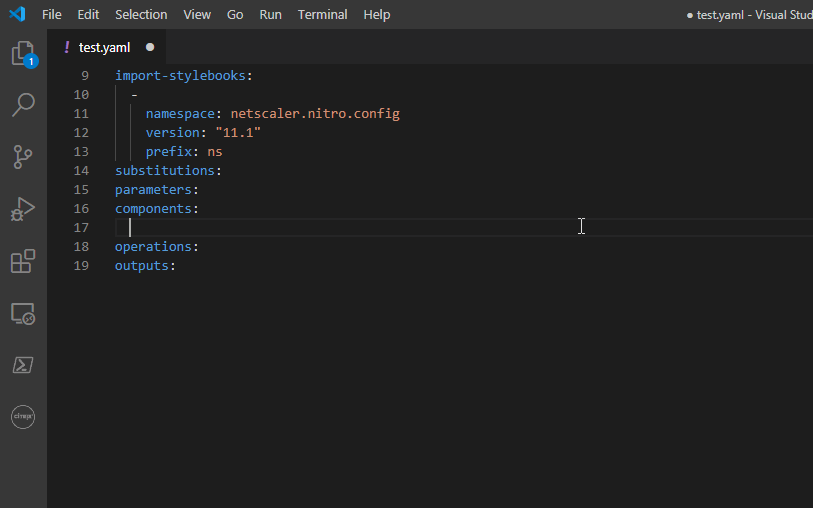813x508 pixels.
Task: Open the Source Control view
Action: click(x=23, y=157)
